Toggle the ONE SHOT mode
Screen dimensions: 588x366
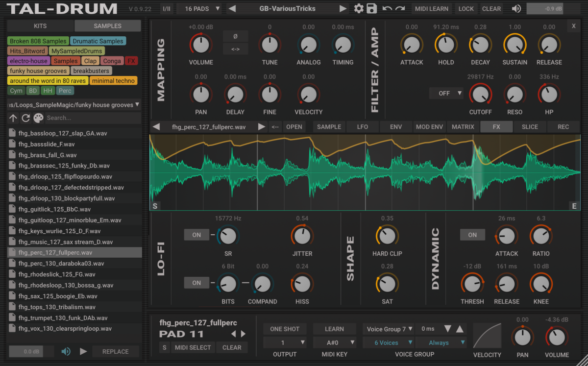[x=285, y=329]
